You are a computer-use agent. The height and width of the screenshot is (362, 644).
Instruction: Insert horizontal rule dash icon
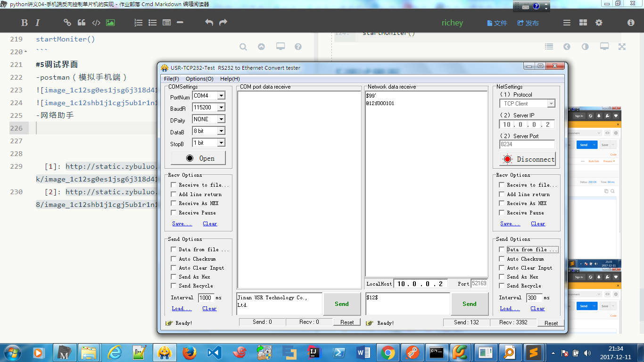click(x=180, y=23)
